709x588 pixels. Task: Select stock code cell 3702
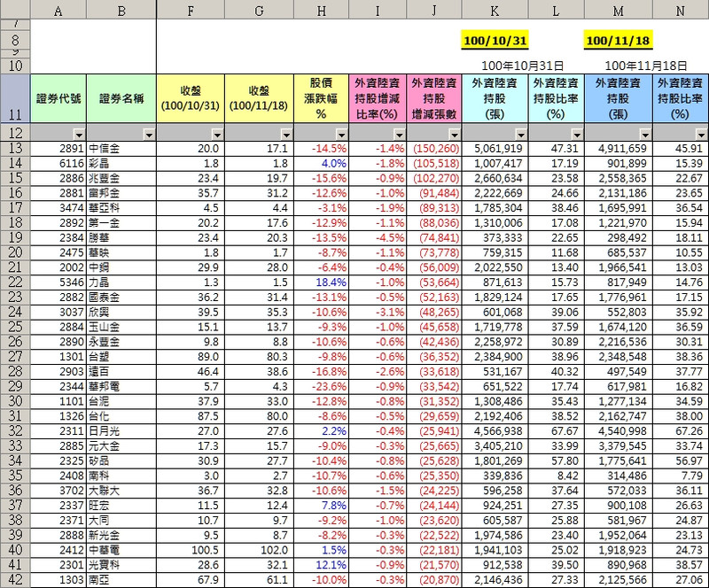58,491
